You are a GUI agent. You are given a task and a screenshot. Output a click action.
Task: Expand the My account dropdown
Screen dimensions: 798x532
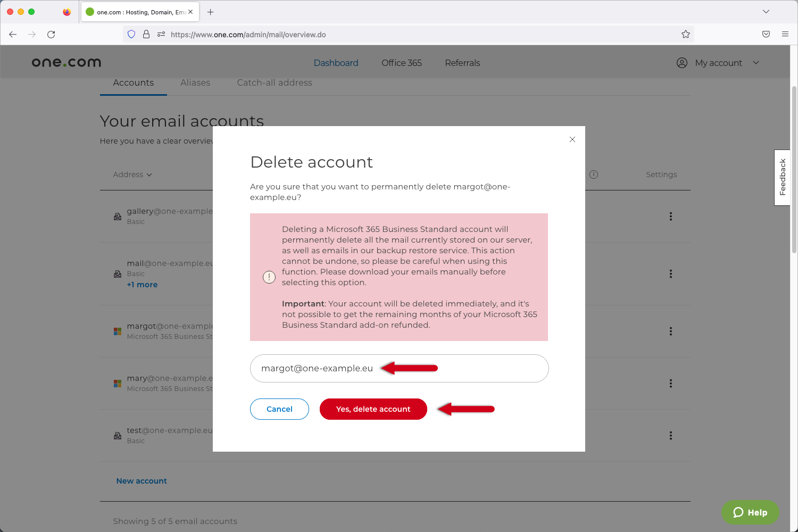click(718, 63)
